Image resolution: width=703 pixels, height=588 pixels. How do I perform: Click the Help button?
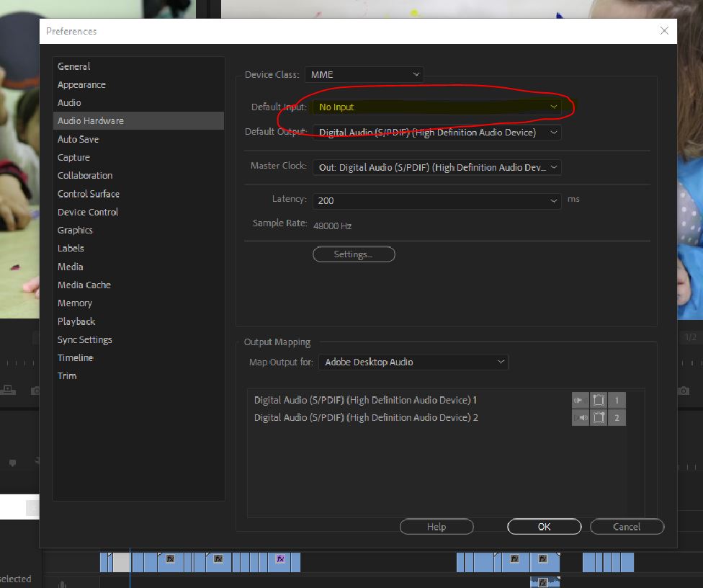(x=436, y=527)
